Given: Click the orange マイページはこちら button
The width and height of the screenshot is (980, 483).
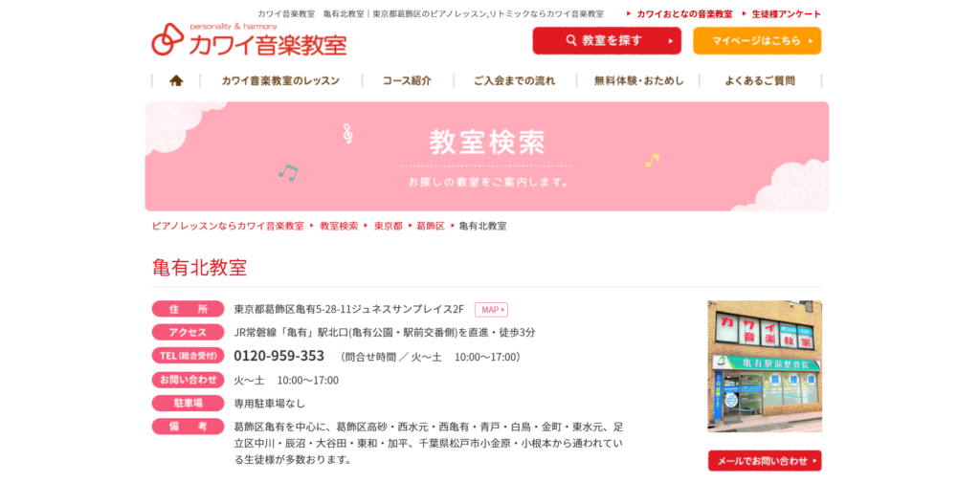Looking at the screenshot, I should pyautogui.click(x=757, y=40).
